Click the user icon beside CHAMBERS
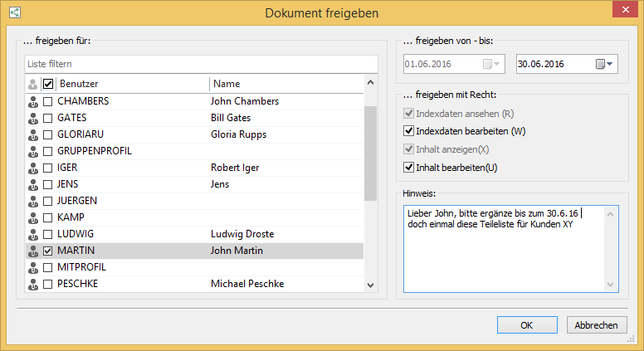Screen dimensions: 644x351 coord(33,101)
